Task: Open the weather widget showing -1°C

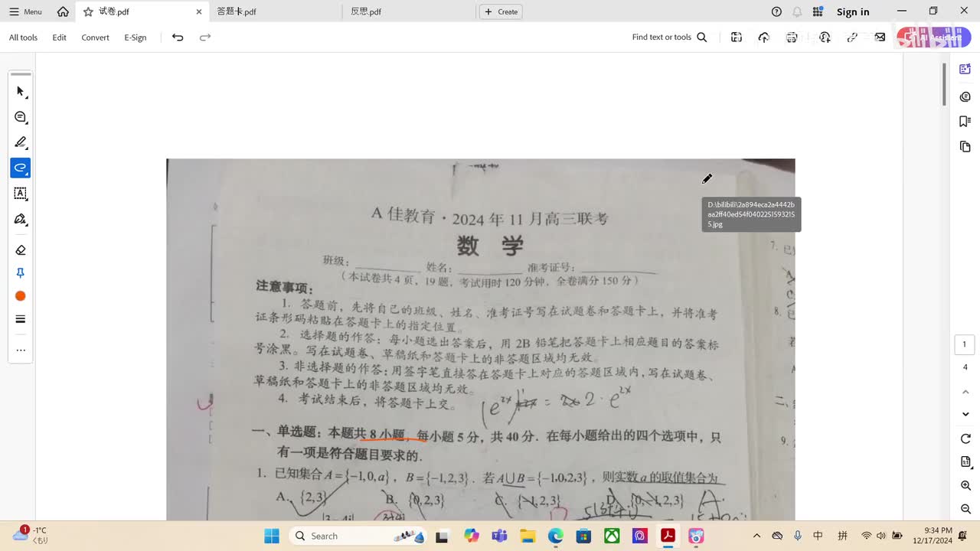Action: coord(31,535)
